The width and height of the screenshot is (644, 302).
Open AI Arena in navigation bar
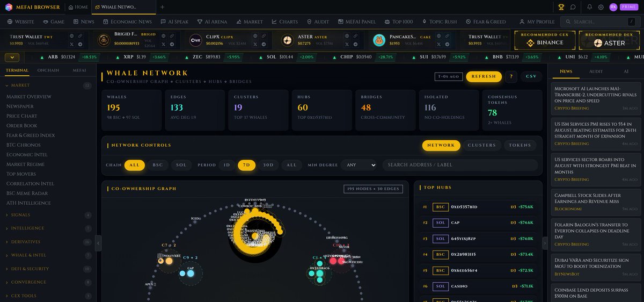tap(212, 21)
